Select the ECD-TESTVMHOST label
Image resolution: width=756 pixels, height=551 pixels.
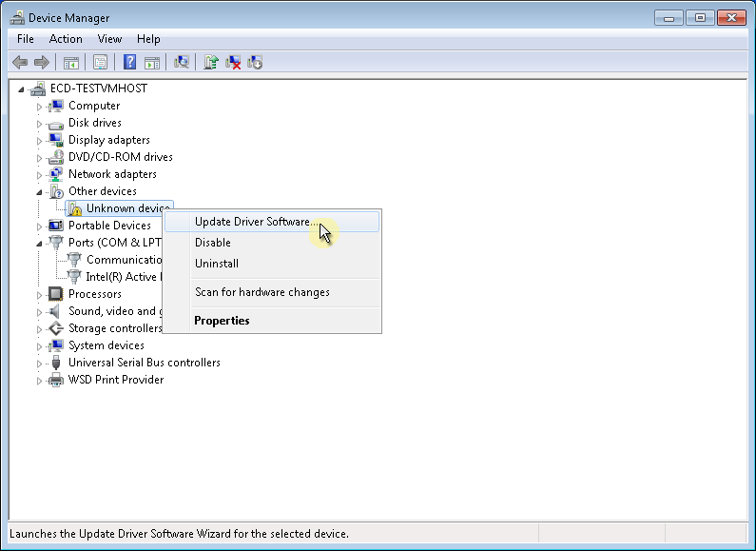99,89
